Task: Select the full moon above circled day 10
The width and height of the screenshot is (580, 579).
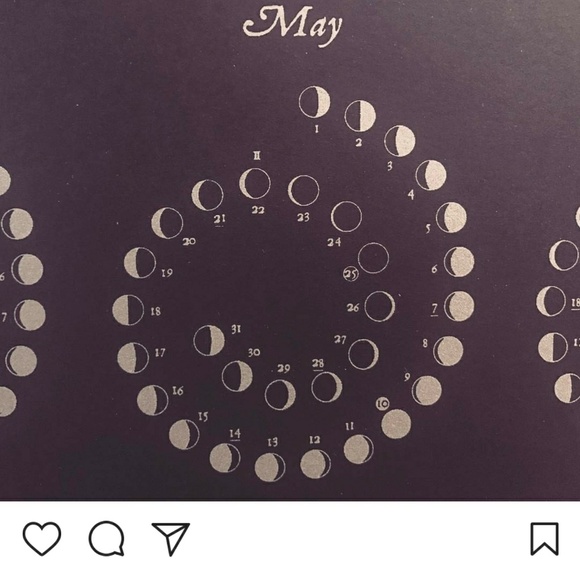Action: (396, 424)
